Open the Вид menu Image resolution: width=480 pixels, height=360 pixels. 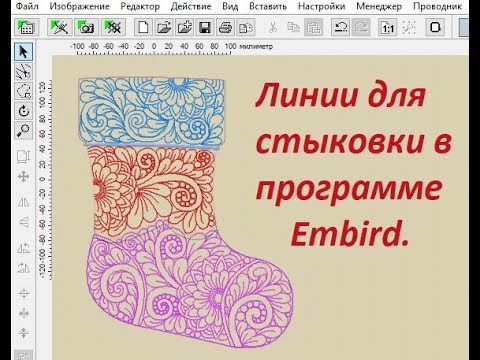coord(230,6)
